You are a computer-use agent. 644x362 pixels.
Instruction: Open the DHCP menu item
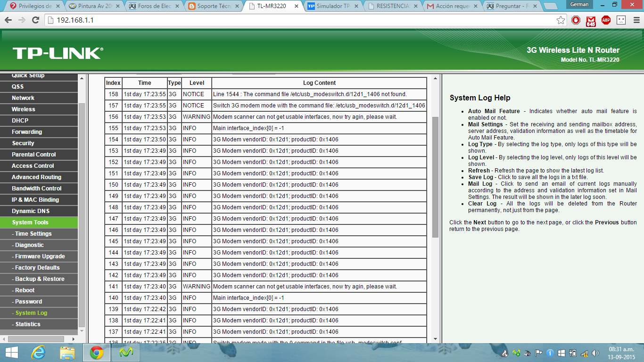point(39,121)
